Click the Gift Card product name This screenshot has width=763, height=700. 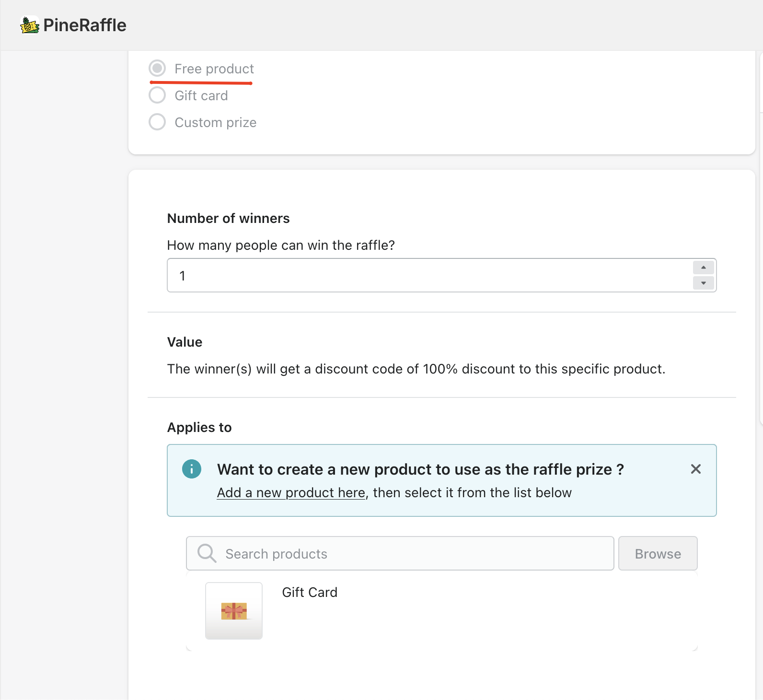click(x=310, y=593)
